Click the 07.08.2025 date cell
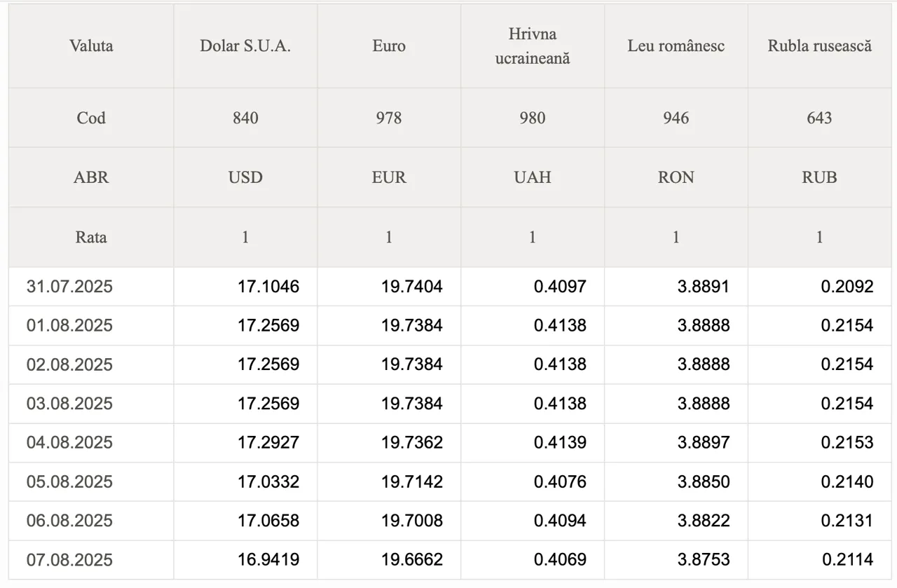 click(91, 560)
